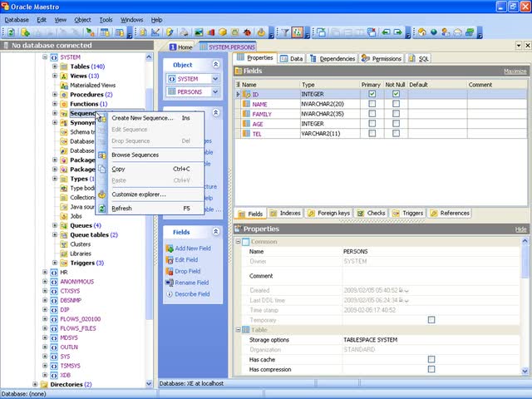Click the database-with-plus icon next to refresh

[25, 32]
